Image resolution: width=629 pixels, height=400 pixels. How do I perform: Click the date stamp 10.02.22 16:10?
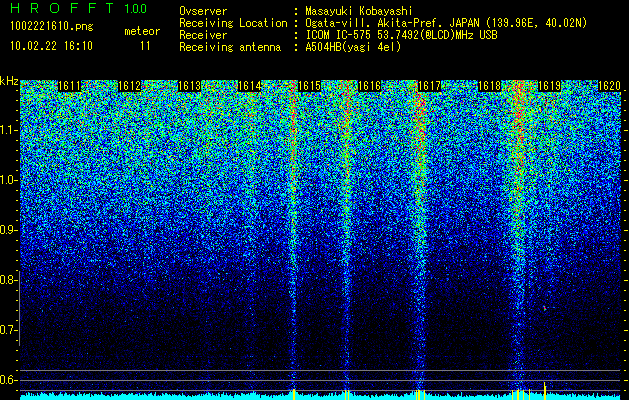(51, 46)
